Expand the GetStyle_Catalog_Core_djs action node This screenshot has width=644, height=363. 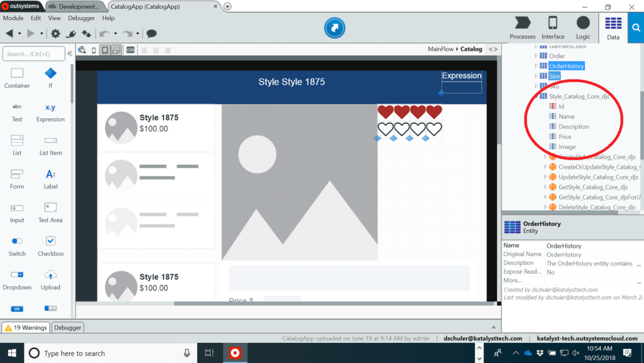(546, 187)
